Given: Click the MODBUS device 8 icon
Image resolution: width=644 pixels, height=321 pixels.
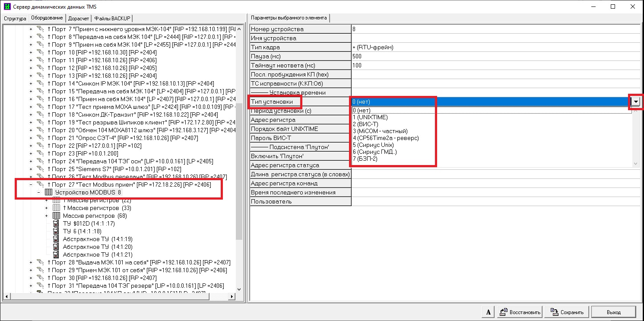Looking at the screenshot, I should (48, 192).
